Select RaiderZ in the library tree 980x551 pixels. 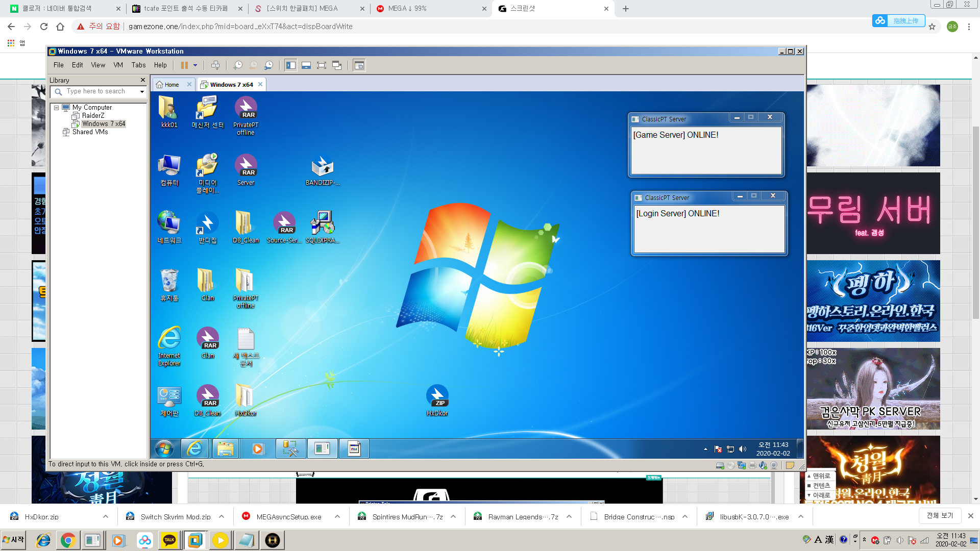tap(93, 116)
